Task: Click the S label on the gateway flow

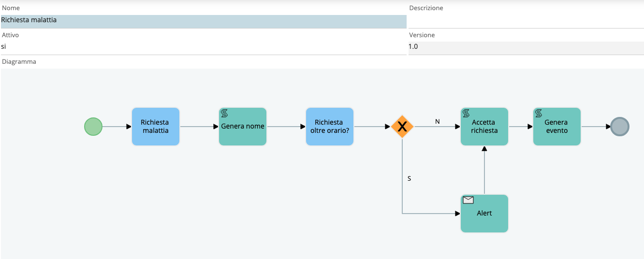Action: coord(409,178)
